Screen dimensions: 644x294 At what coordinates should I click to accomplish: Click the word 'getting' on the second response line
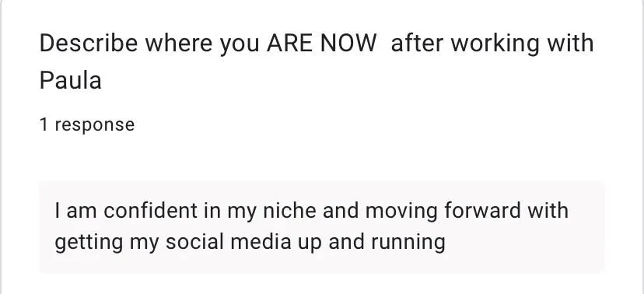point(89,243)
